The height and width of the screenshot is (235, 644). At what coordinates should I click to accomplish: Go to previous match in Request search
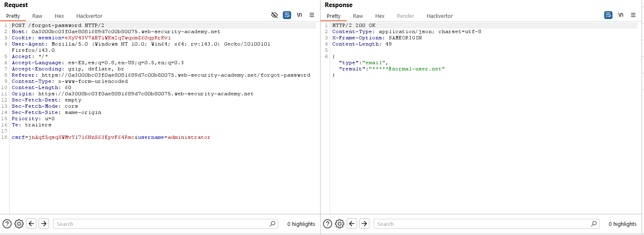pyautogui.click(x=32, y=224)
